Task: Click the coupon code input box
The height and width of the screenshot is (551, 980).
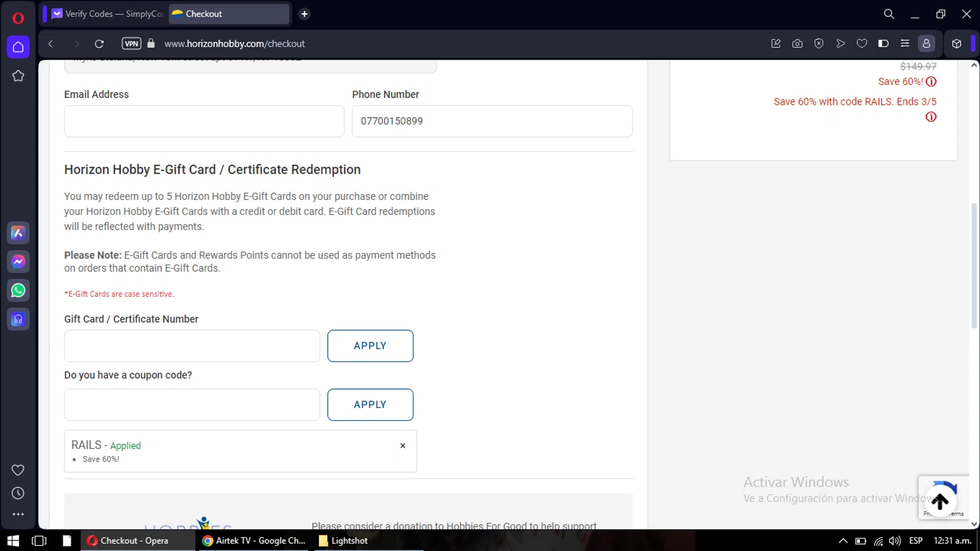Action: pyautogui.click(x=192, y=405)
